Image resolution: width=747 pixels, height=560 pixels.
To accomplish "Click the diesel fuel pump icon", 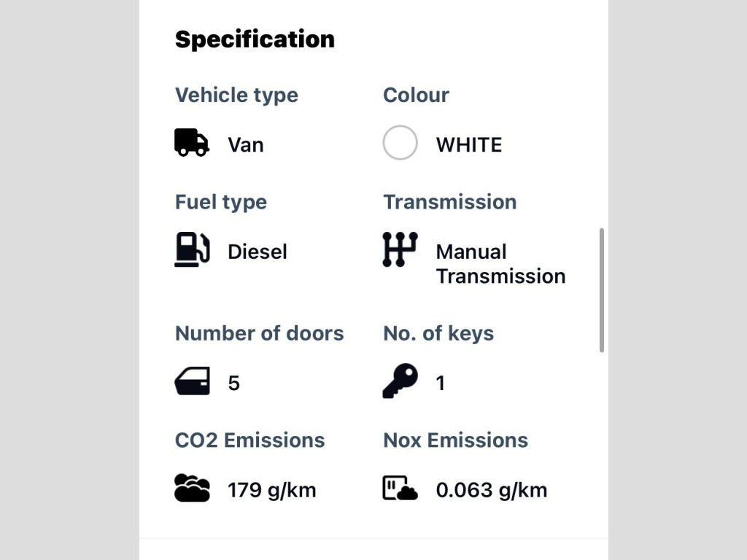I will (192, 249).
